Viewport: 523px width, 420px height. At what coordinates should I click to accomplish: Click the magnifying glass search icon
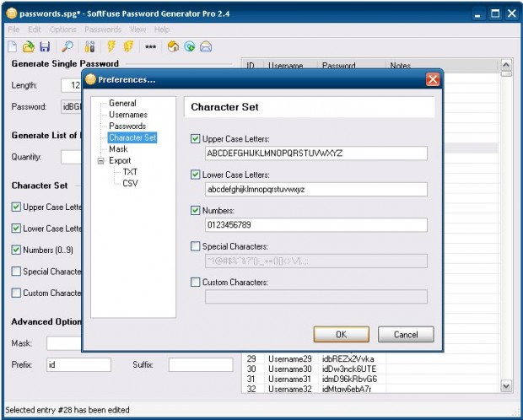(67, 46)
